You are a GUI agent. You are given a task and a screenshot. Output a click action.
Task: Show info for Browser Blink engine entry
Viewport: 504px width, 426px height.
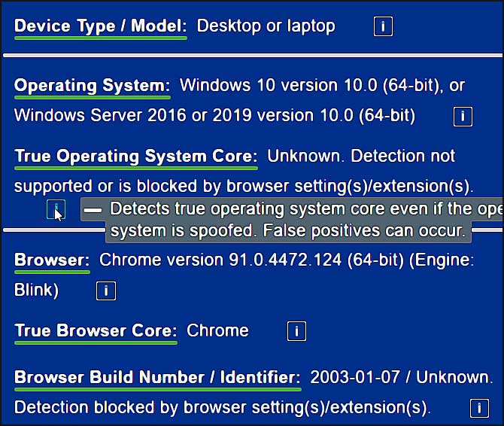point(106,291)
